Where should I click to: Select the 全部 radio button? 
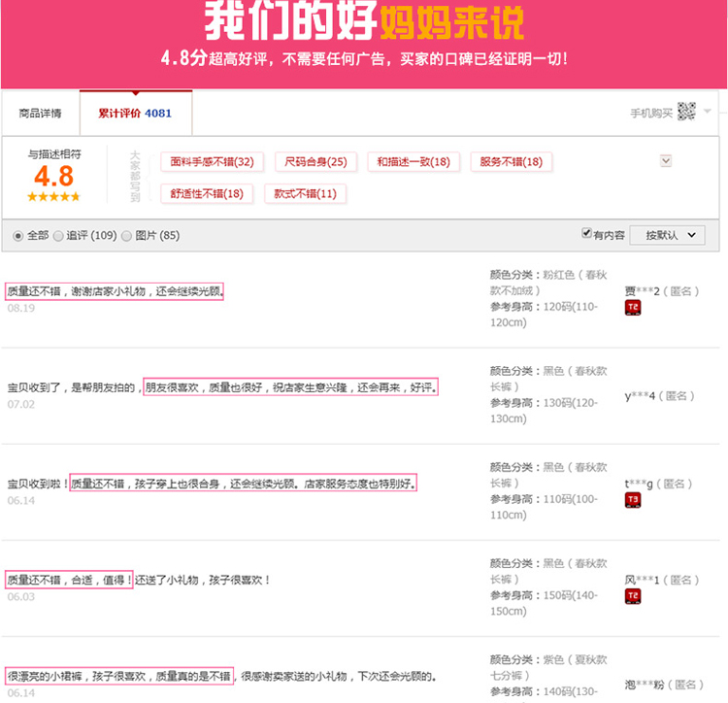point(18,235)
